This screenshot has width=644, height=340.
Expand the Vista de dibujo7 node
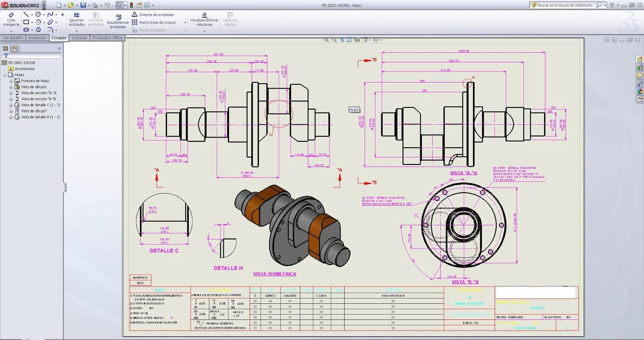click(11, 111)
